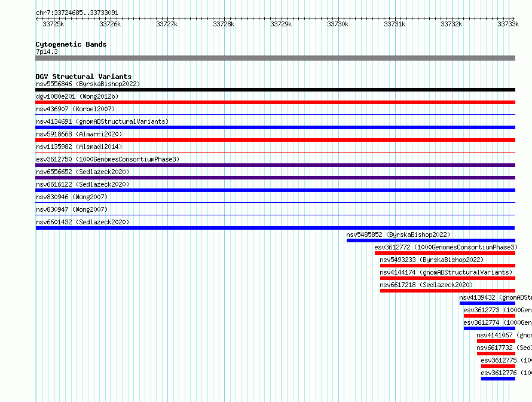
Task: Open the dgv1080e201 (Wong2012b) label
Action: (x=77, y=96)
